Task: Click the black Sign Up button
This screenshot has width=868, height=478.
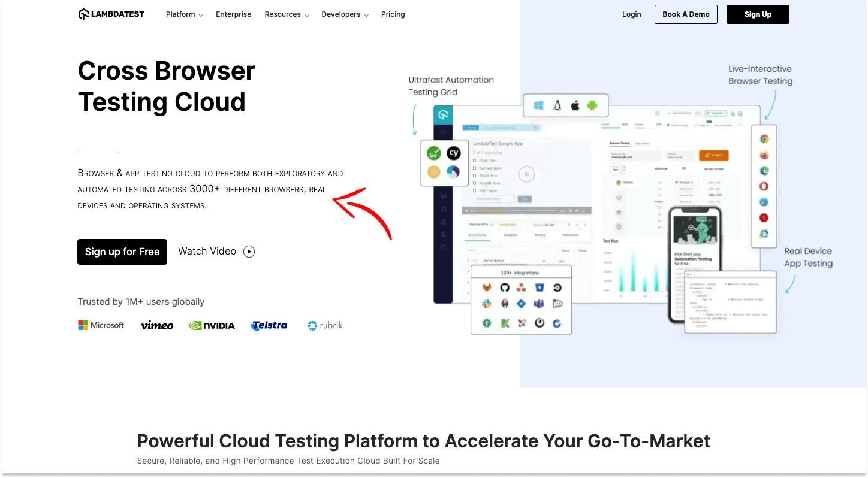Action: pos(758,14)
